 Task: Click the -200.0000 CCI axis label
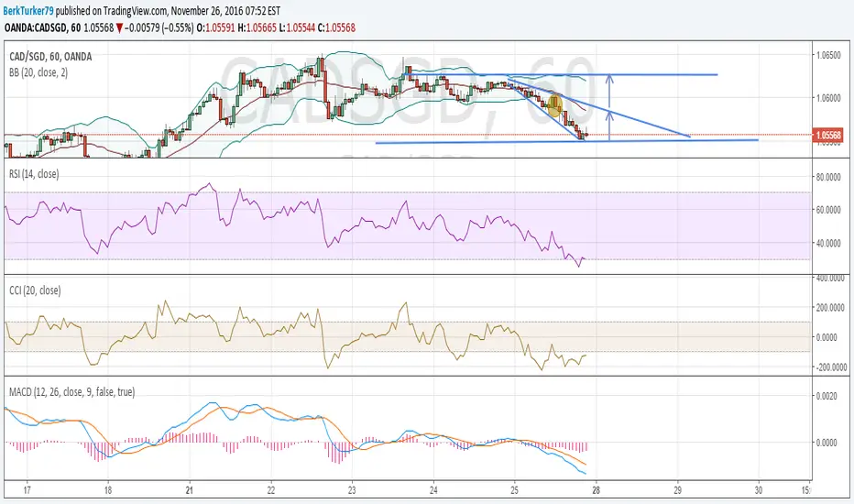pyautogui.click(x=830, y=367)
